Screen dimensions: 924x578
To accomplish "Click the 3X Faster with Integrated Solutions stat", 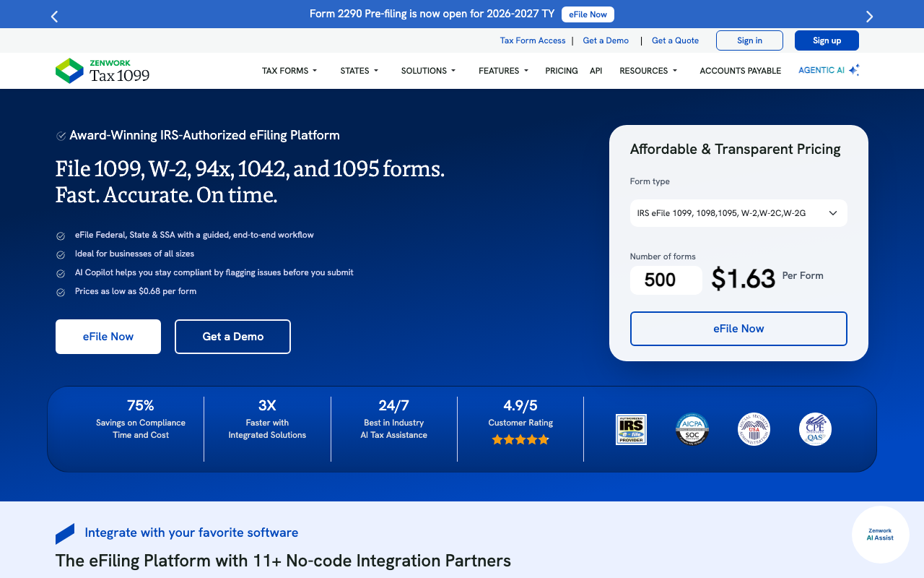I will coord(267,420).
